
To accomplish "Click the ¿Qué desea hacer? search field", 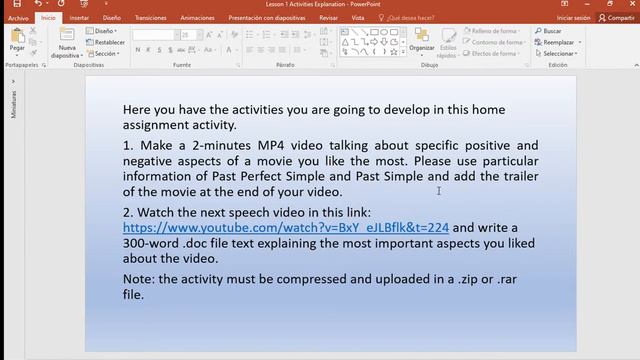I will point(407,18).
